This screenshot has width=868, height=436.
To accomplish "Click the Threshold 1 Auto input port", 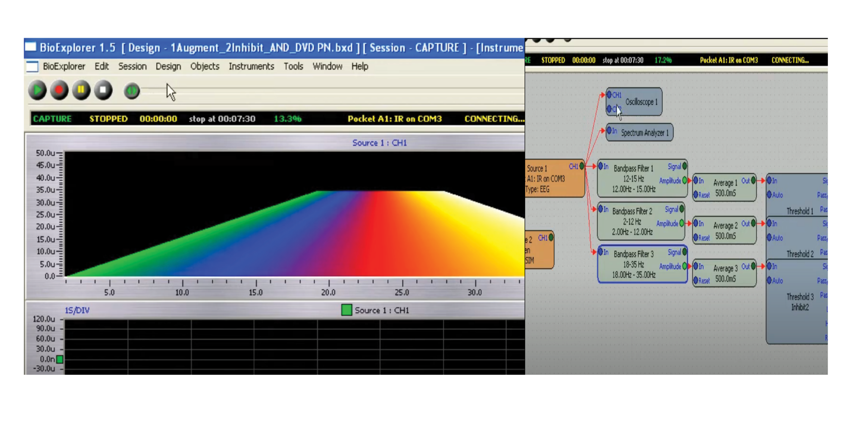I will (x=769, y=195).
